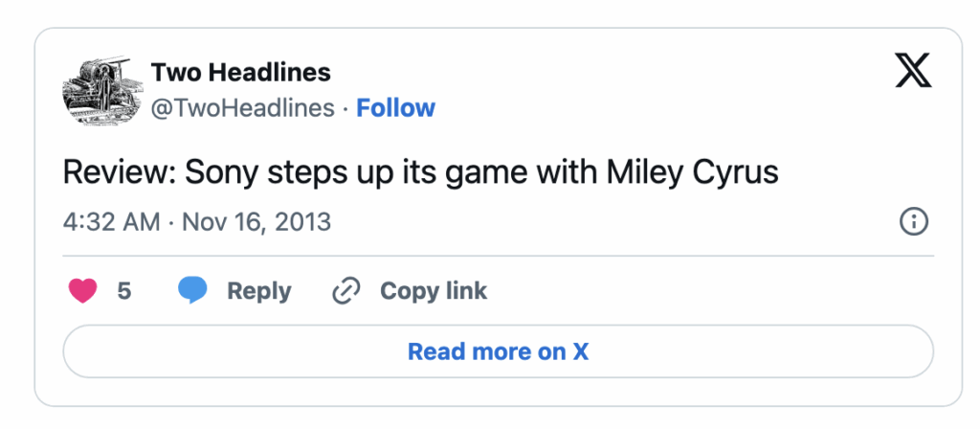Open the circled info icon
Image resolution: width=980 pixels, height=429 pixels.
click(913, 222)
